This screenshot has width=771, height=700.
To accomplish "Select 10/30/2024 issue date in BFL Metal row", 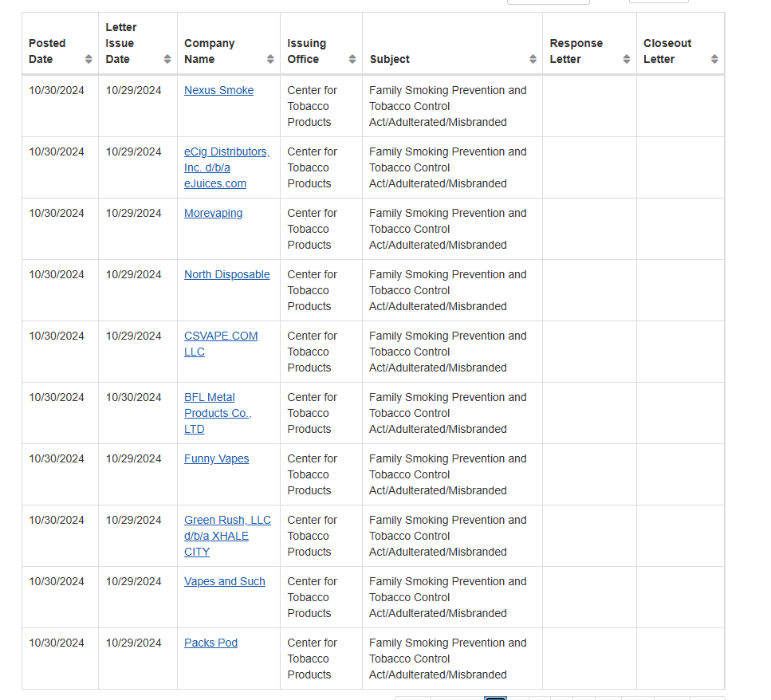I will coord(134,397).
